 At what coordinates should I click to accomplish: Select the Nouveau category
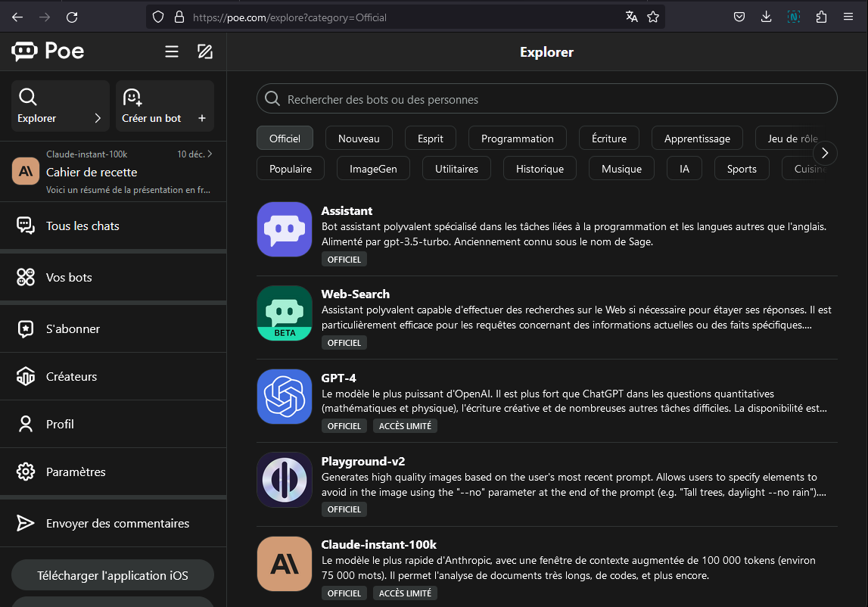pos(359,139)
